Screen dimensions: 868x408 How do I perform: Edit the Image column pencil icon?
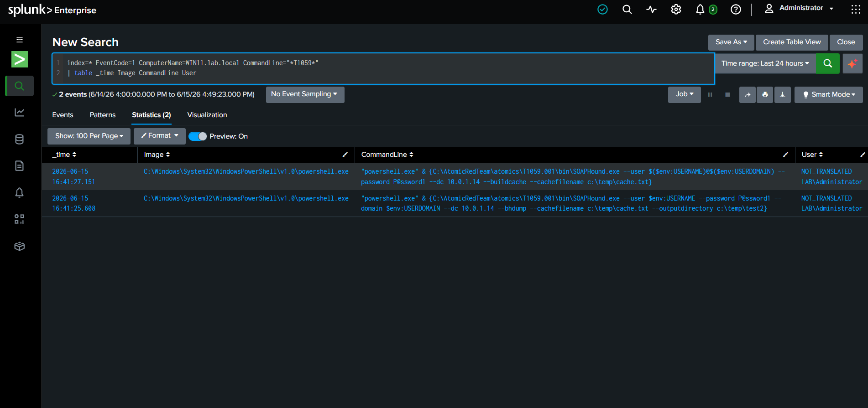[345, 155]
